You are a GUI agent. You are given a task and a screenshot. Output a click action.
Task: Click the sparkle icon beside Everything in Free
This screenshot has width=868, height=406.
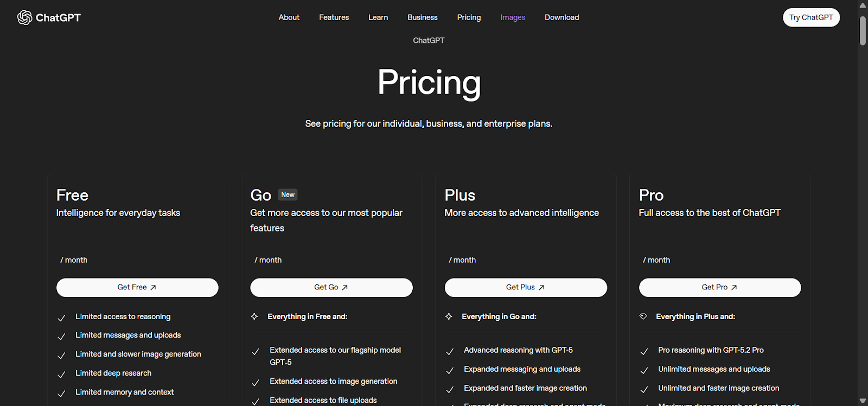pos(254,316)
